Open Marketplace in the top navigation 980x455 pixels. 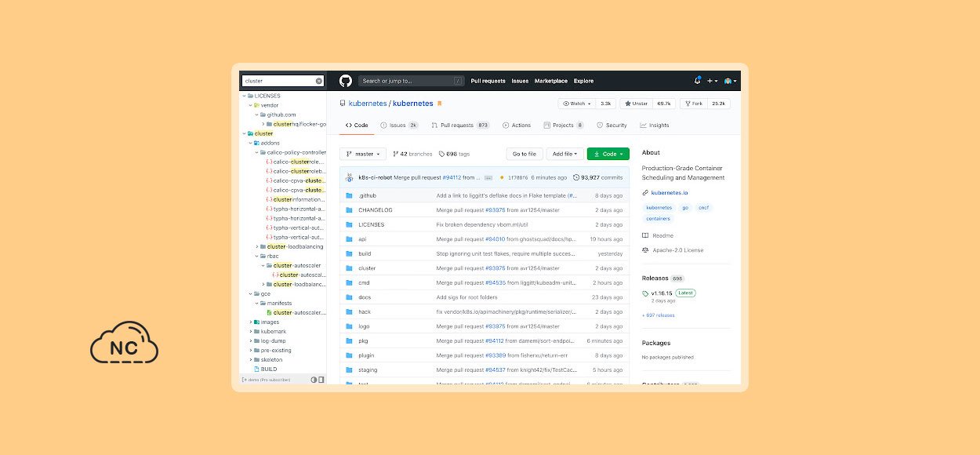551,81
